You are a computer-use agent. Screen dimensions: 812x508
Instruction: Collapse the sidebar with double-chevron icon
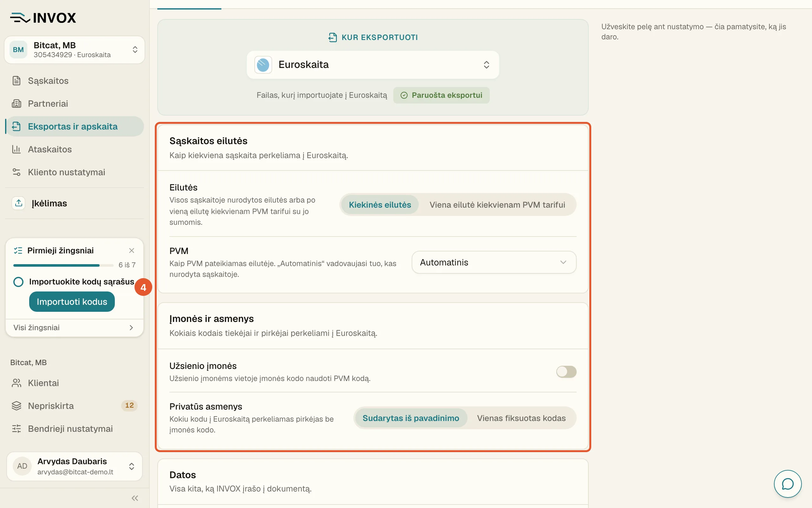[135, 498]
